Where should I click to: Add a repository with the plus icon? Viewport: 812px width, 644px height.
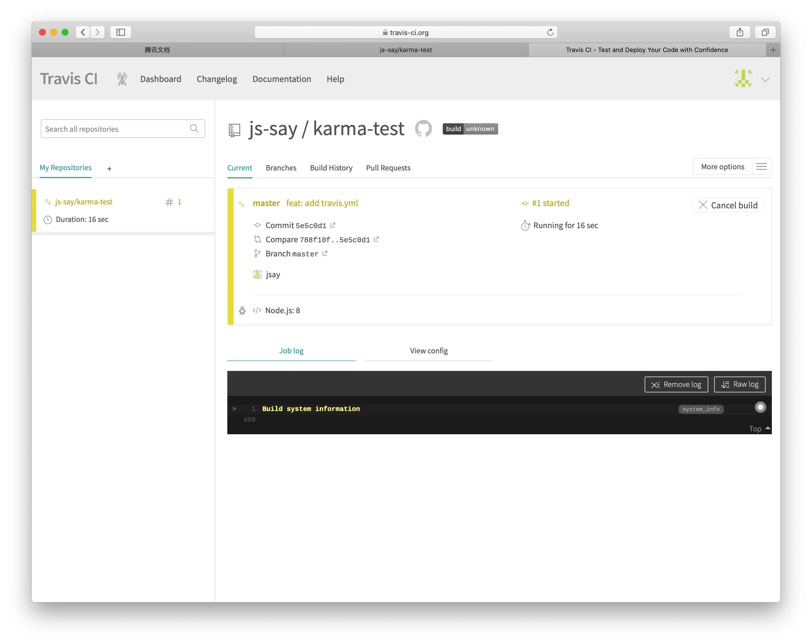click(x=109, y=169)
